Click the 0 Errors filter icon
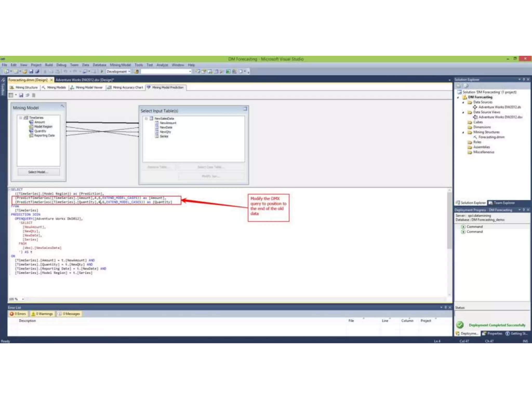This screenshot has height=399, width=532. click(x=12, y=314)
